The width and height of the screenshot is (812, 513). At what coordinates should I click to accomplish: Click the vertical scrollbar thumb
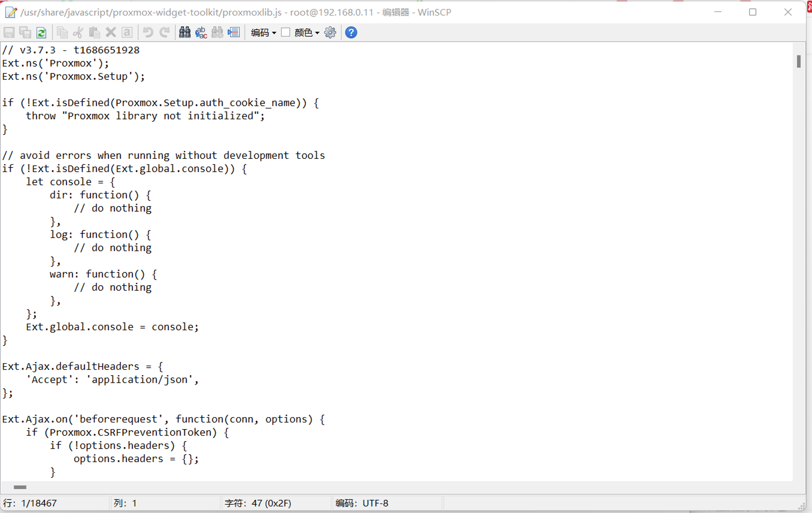799,61
